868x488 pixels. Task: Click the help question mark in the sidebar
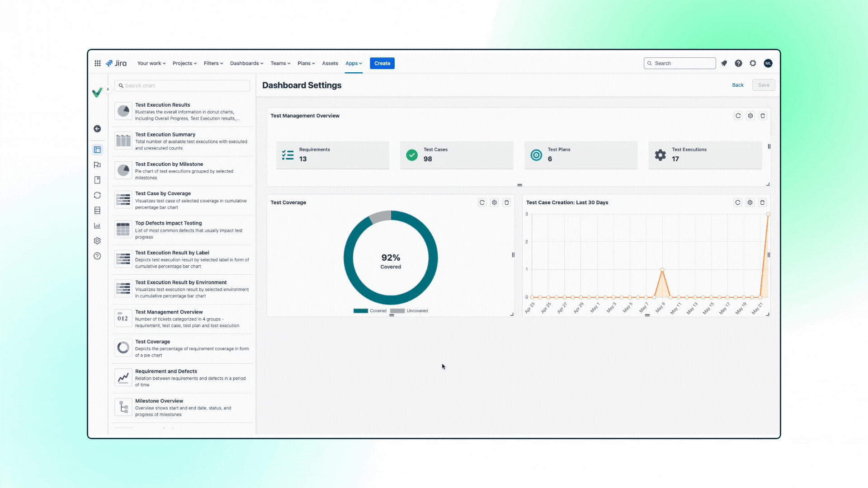tap(97, 256)
